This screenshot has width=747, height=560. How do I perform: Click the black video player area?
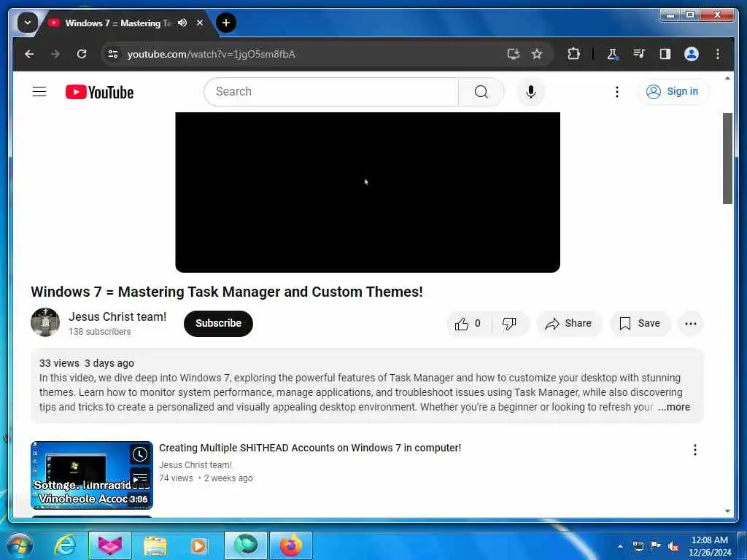368,192
